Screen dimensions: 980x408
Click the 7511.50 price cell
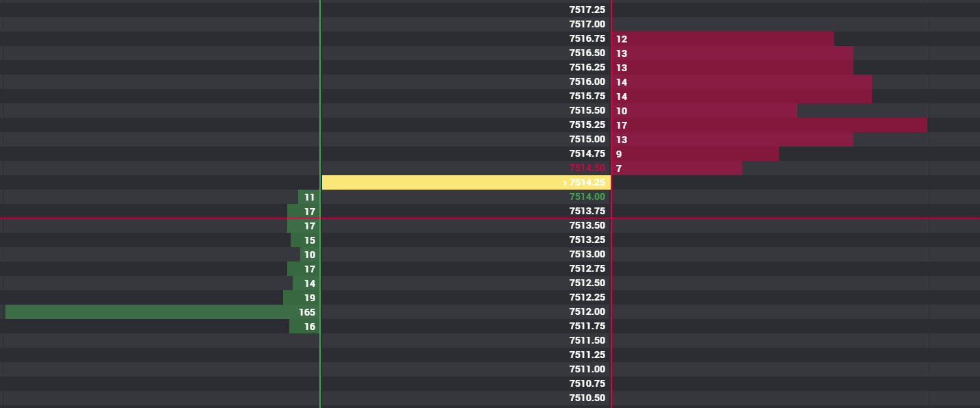click(x=587, y=340)
